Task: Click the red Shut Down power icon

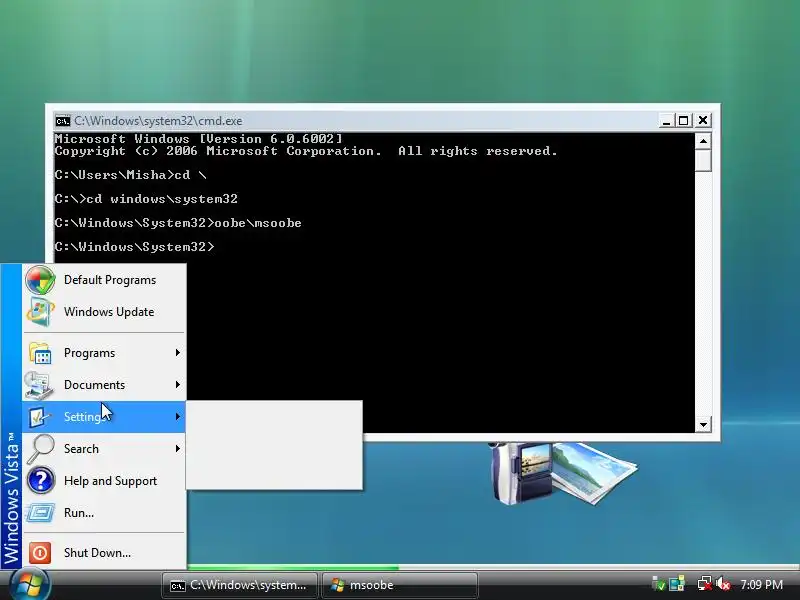Action: [40, 553]
